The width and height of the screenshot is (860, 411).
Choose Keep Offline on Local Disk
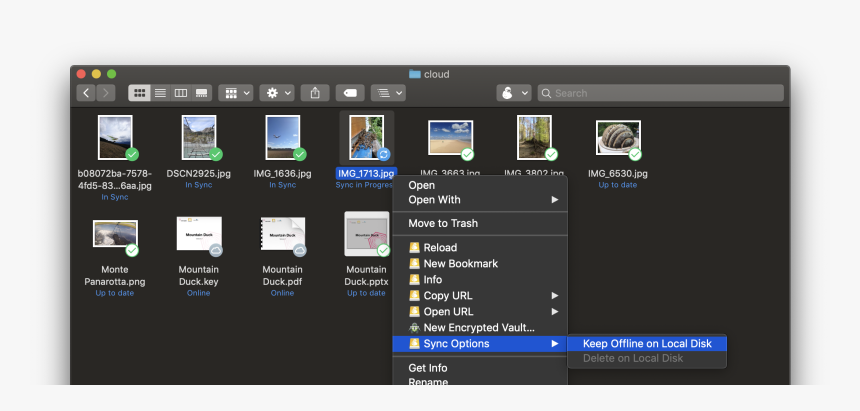(647, 344)
